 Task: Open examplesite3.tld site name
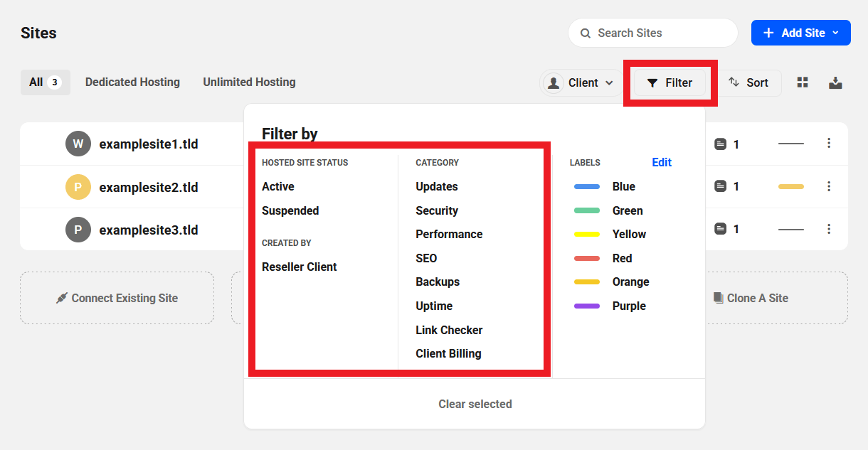(149, 230)
